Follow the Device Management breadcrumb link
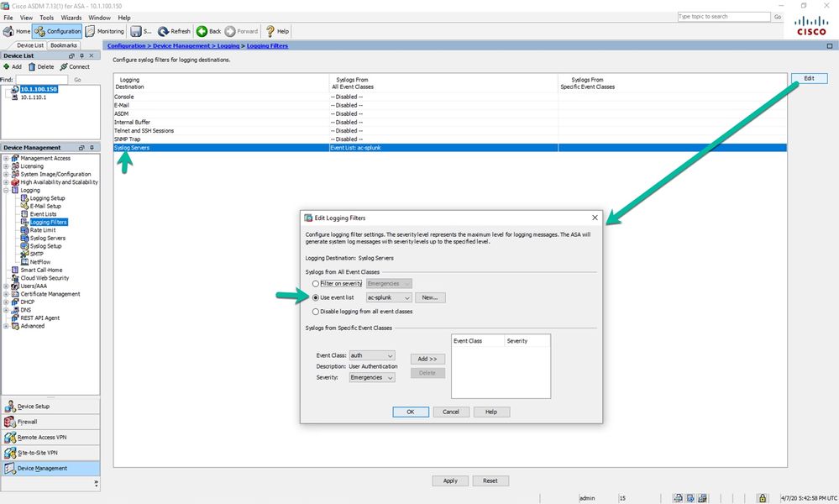The height and width of the screenshot is (504, 839). click(x=181, y=46)
